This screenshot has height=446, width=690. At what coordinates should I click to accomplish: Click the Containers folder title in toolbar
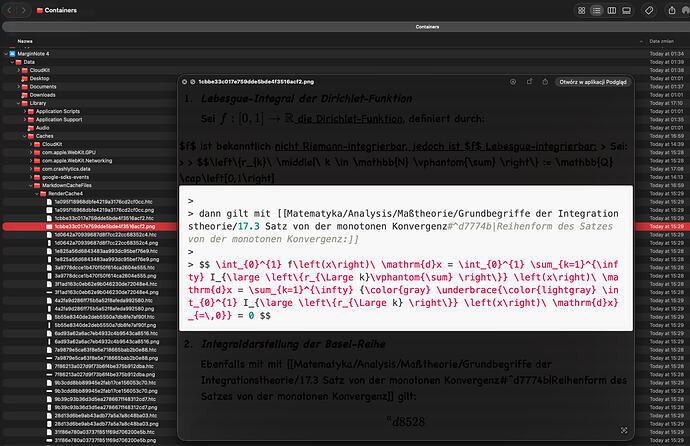pos(60,10)
